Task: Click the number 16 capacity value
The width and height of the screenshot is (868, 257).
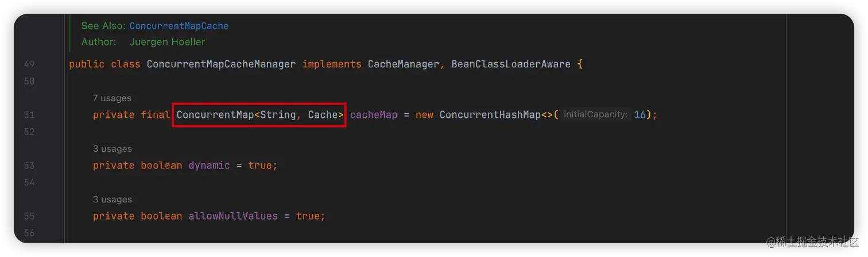Action: (640, 115)
